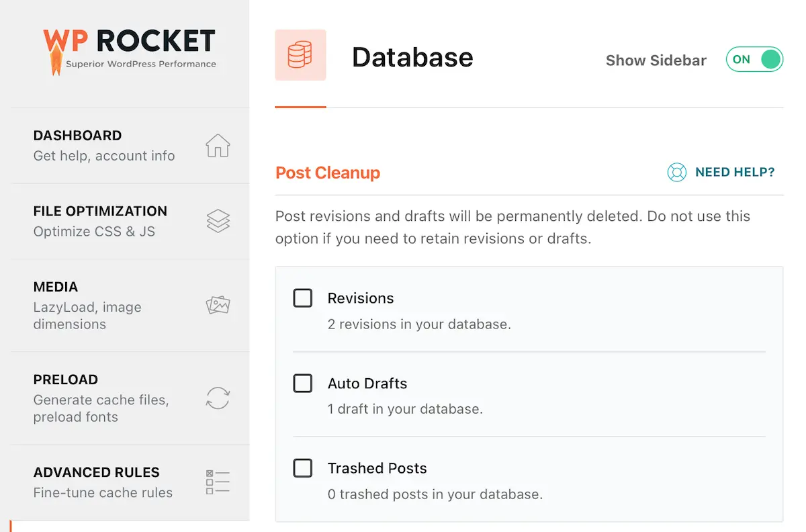Click the Database stack icon in header
Image resolution: width=806 pixels, height=532 pixels.
(x=300, y=55)
